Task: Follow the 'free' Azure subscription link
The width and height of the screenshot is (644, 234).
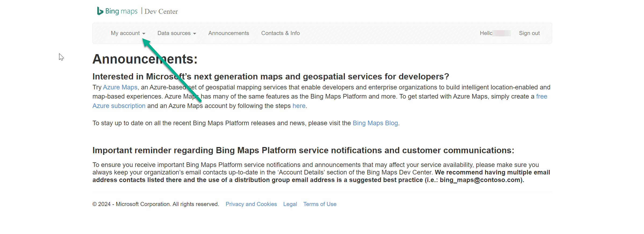Action: [541, 96]
